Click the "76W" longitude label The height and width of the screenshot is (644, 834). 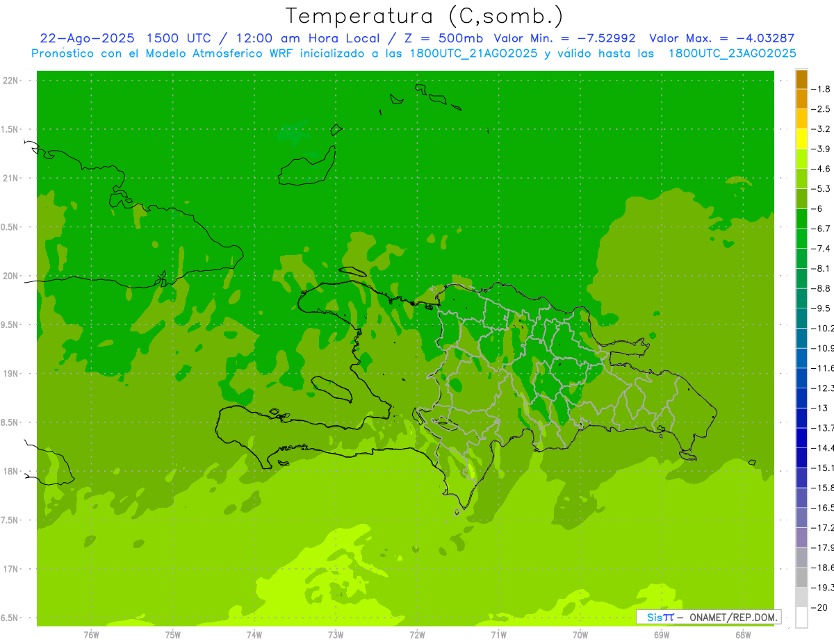91,635
